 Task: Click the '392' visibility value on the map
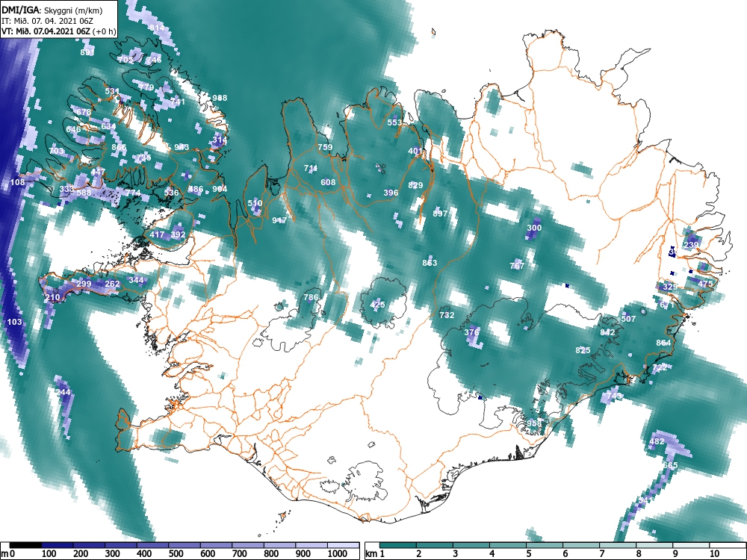point(178,234)
